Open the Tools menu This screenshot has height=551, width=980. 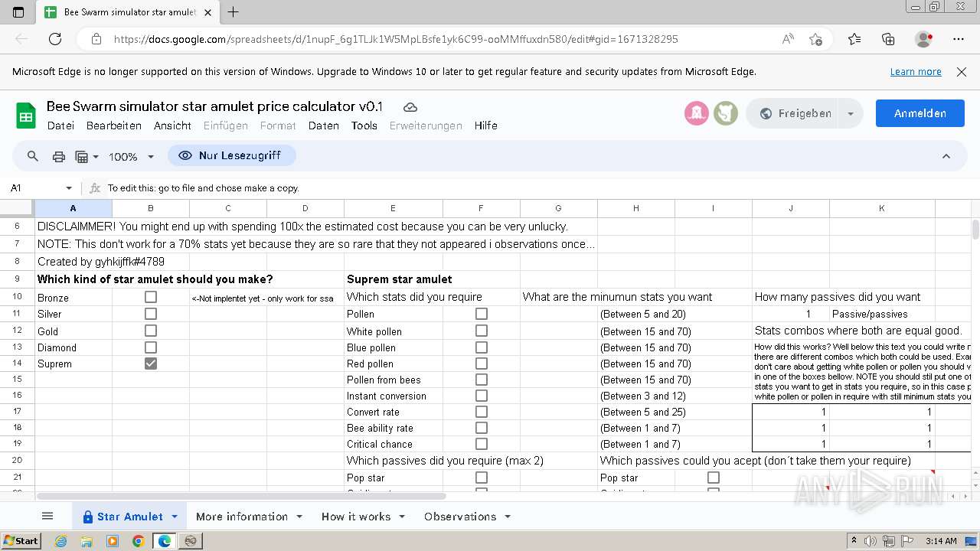pyautogui.click(x=364, y=126)
